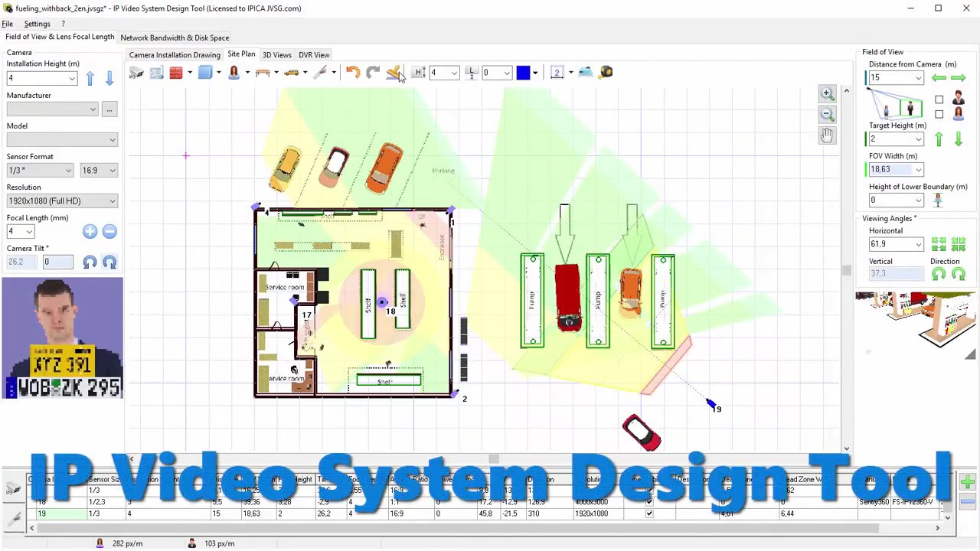This screenshot has width=980, height=551.
Task: Switch to Network Bandwidth & Disk Space tab
Action: [x=175, y=37]
